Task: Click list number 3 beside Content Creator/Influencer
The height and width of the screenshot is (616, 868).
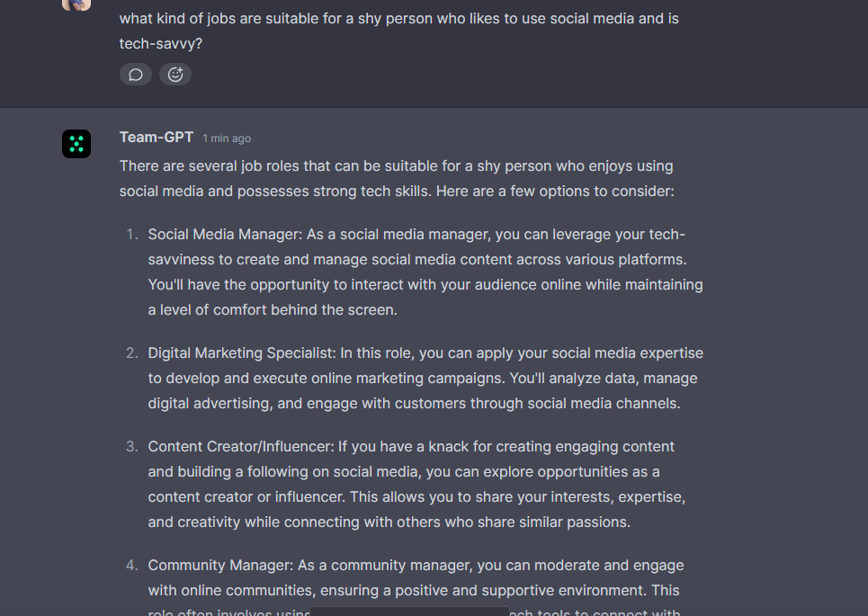Action: click(x=131, y=447)
